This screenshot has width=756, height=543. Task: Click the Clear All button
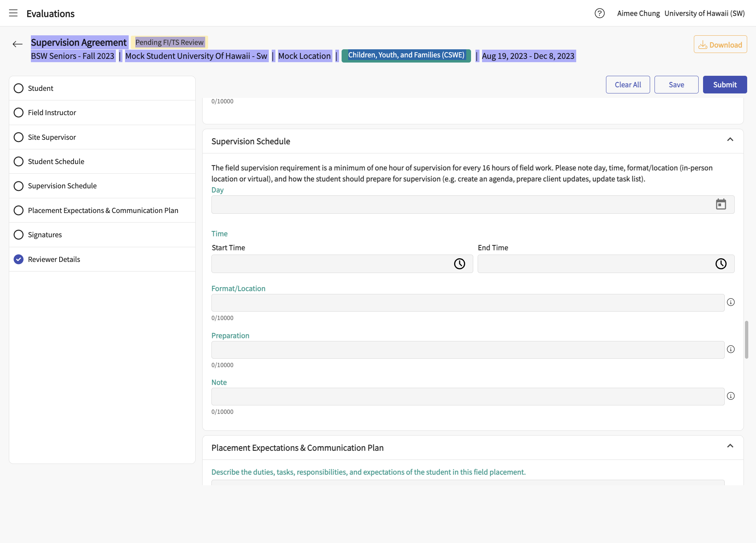point(628,85)
